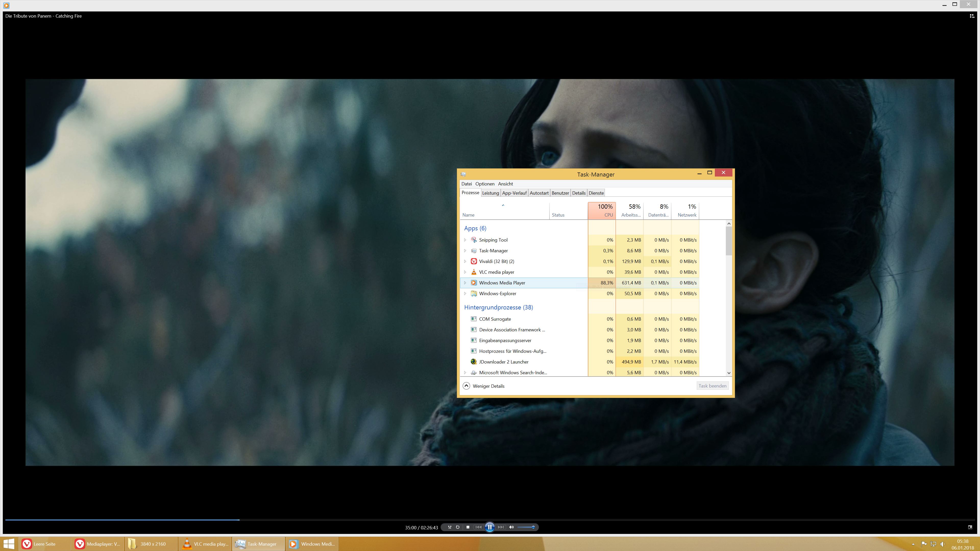Toggle fullscreen view in the player
This screenshot has height=551, width=980.
tap(970, 527)
